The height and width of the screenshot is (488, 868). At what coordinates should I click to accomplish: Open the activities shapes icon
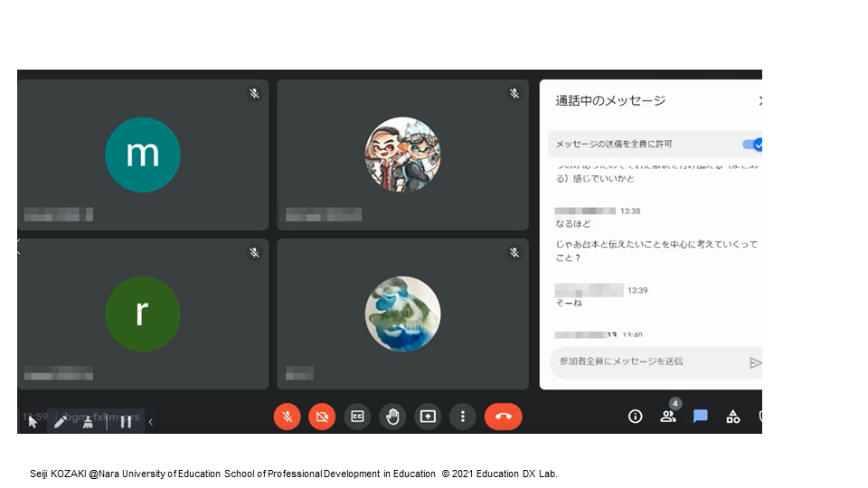click(733, 417)
